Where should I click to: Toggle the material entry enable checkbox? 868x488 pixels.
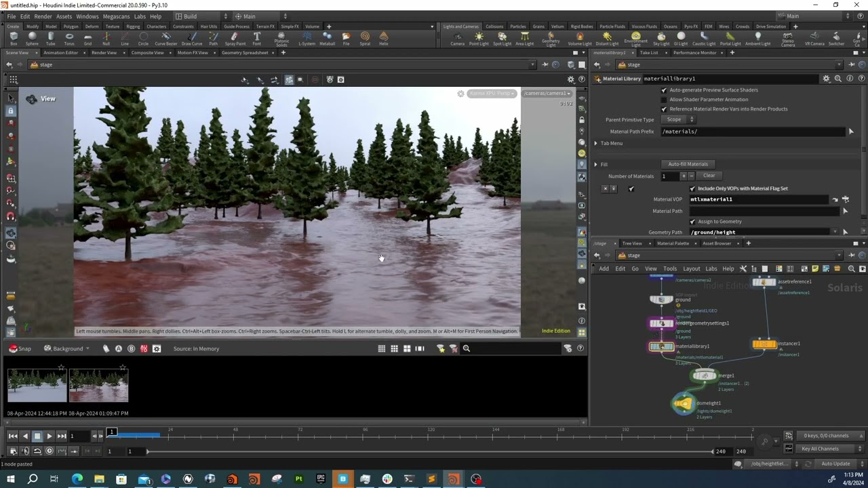[x=631, y=189]
